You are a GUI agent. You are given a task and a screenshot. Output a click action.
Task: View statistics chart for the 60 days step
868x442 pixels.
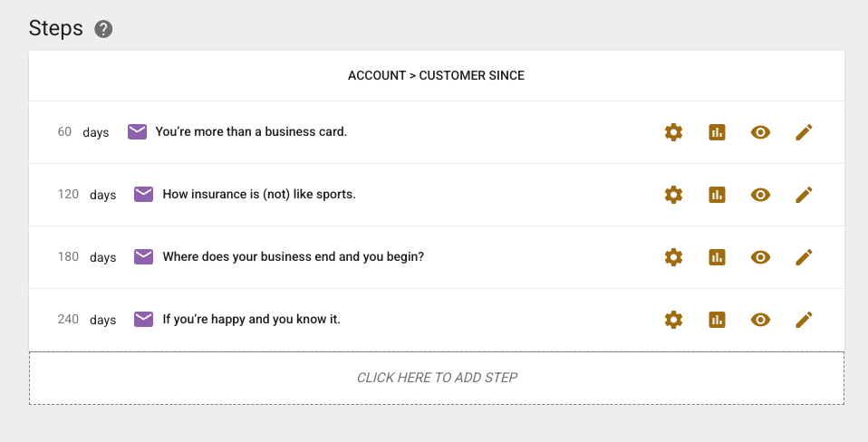(x=717, y=132)
